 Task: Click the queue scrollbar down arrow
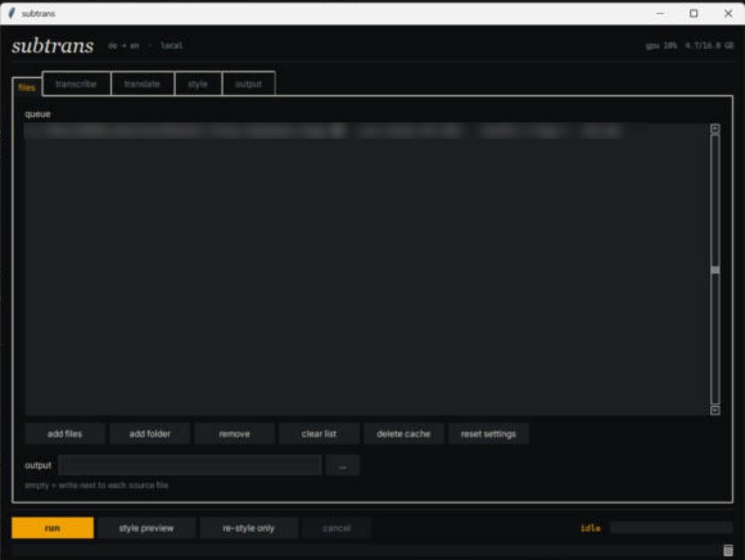pyautogui.click(x=715, y=410)
